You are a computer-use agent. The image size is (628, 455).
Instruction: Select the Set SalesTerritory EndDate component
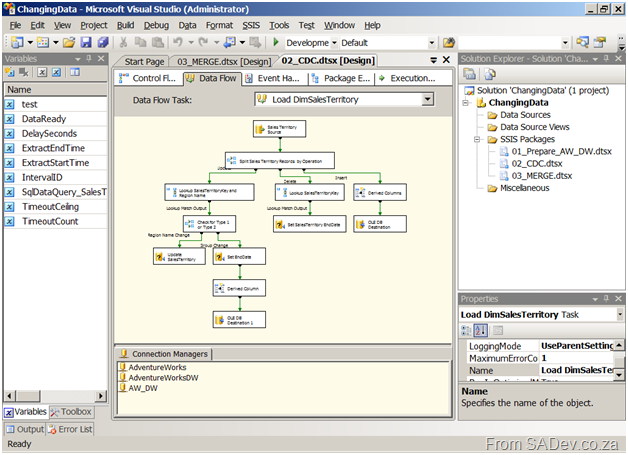(310, 224)
